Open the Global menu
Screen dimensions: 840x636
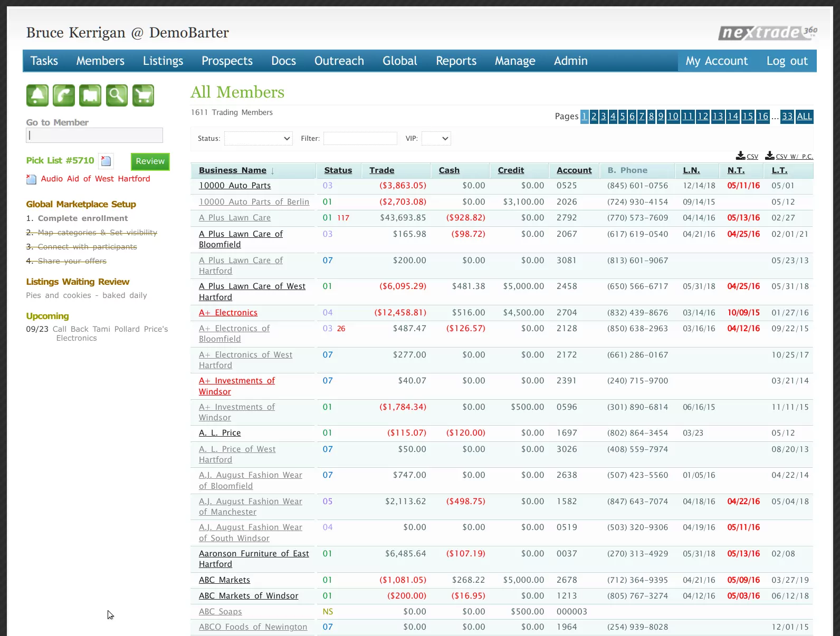pos(400,61)
